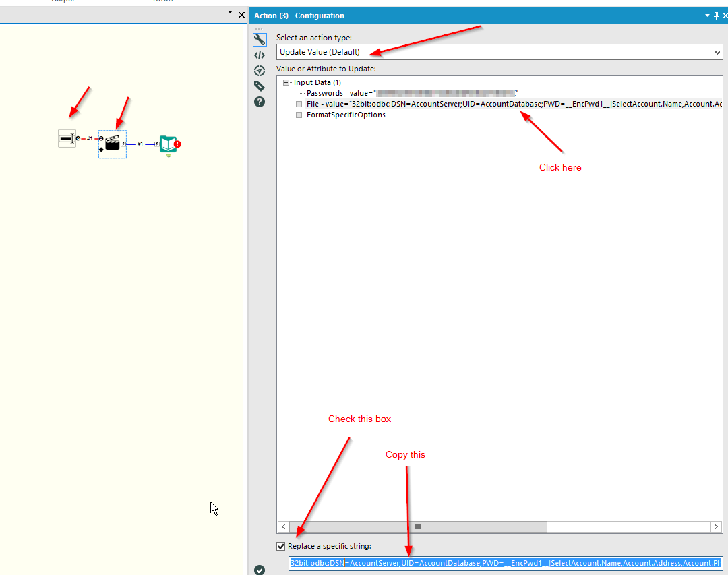Click the checkmark icon at bottom left
The height and width of the screenshot is (575, 728).
click(260, 570)
